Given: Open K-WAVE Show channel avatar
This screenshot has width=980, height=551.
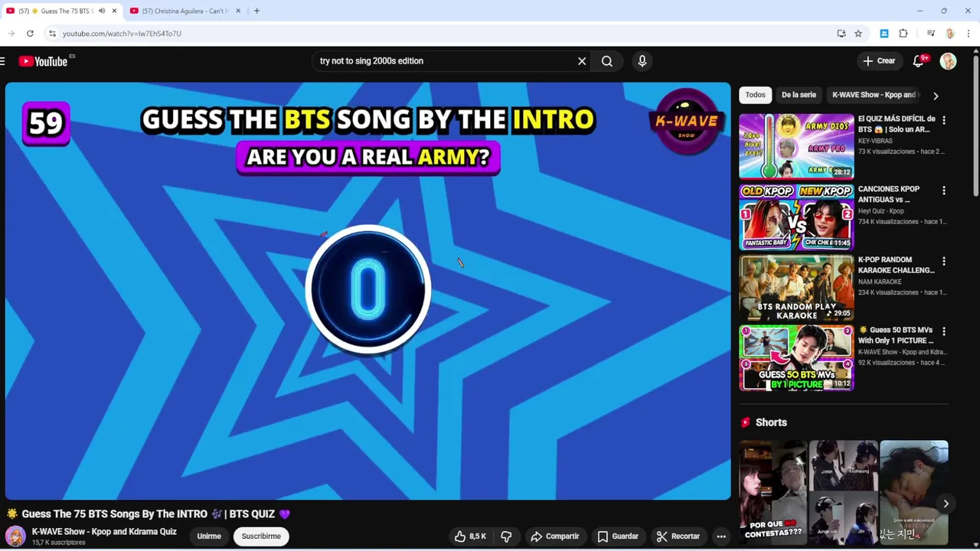Looking at the screenshot, I should point(15,536).
